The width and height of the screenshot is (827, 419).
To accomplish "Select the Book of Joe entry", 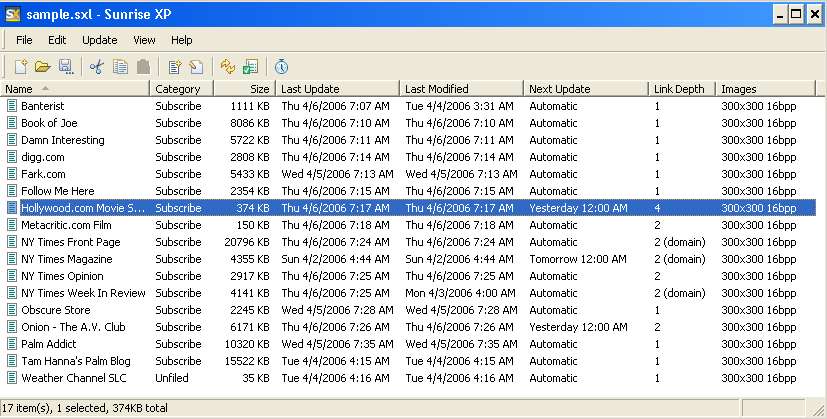I will (49, 123).
